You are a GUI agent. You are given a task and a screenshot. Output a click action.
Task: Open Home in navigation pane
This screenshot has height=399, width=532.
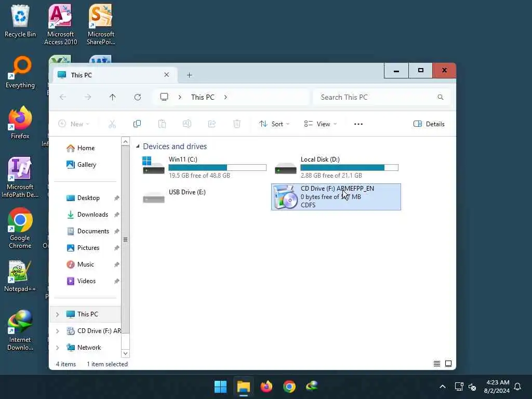(86, 148)
